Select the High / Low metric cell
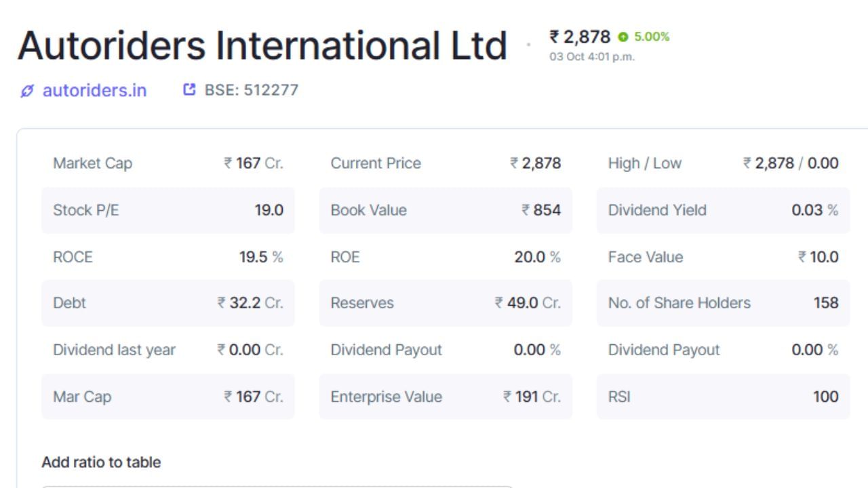 click(x=722, y=163)
